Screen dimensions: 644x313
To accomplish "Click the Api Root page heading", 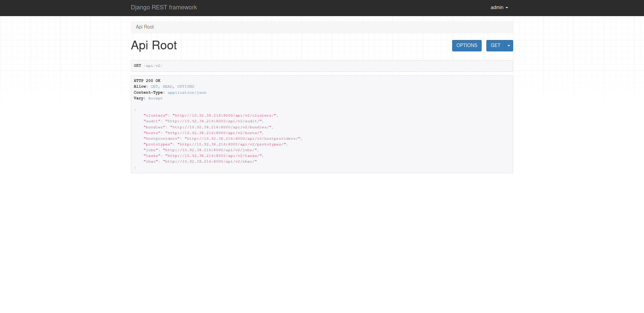I will [154, 45].
